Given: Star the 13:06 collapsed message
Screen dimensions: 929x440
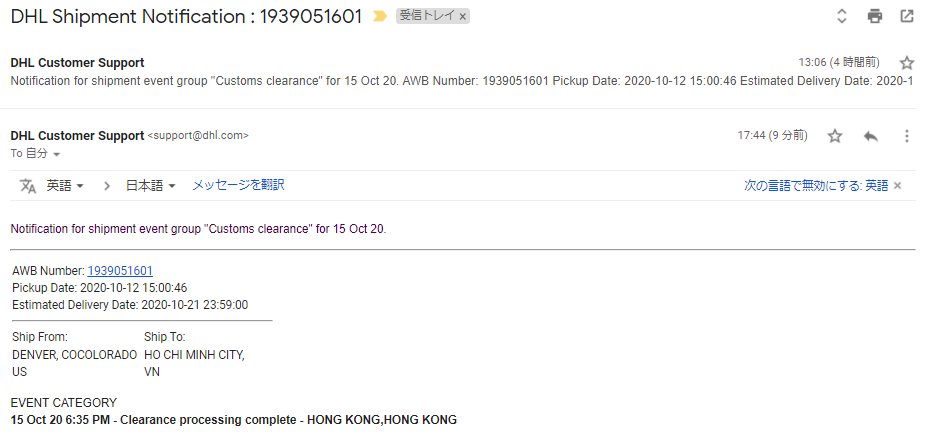Looking at the screenshot, I should (x=907, y=63).
